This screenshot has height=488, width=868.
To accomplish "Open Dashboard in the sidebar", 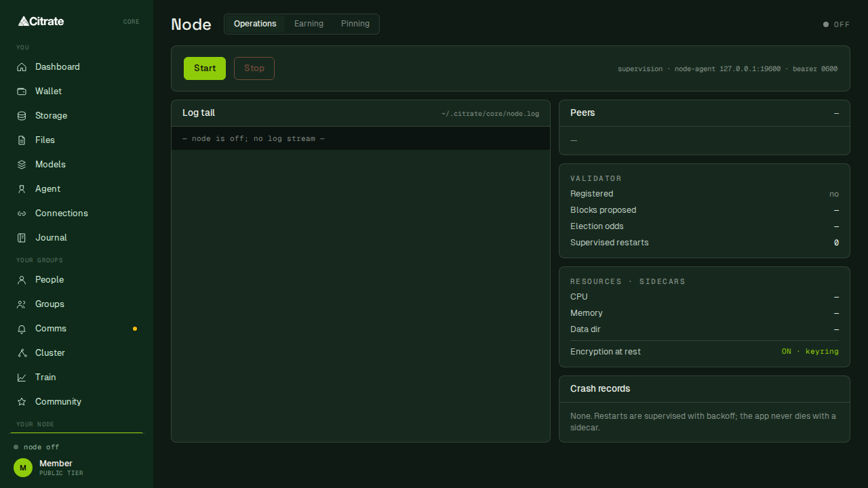I will (77, 67).
